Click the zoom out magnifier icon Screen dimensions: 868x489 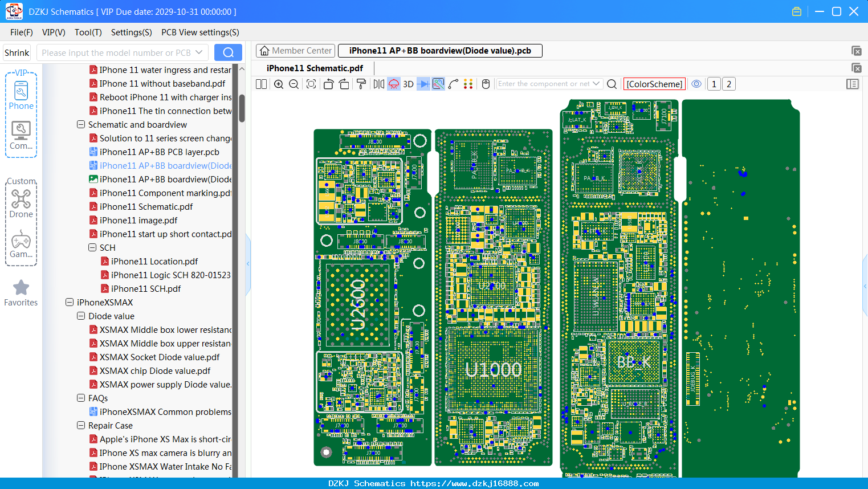294,84
